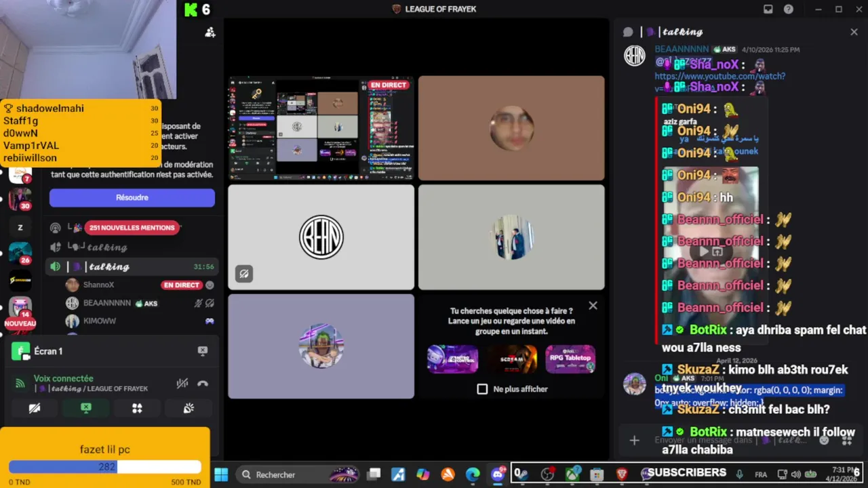Select user BEAANNNNN in voice channel

[106, 303]
